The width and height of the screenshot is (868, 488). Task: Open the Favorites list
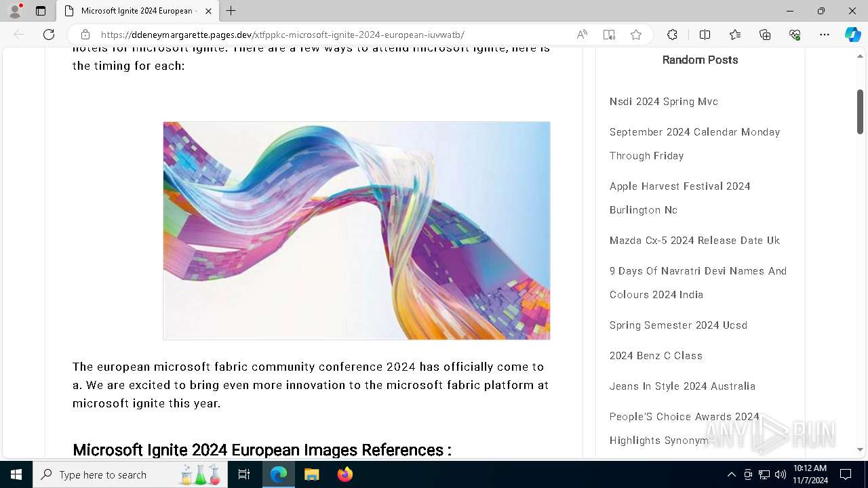click(735, 35)
